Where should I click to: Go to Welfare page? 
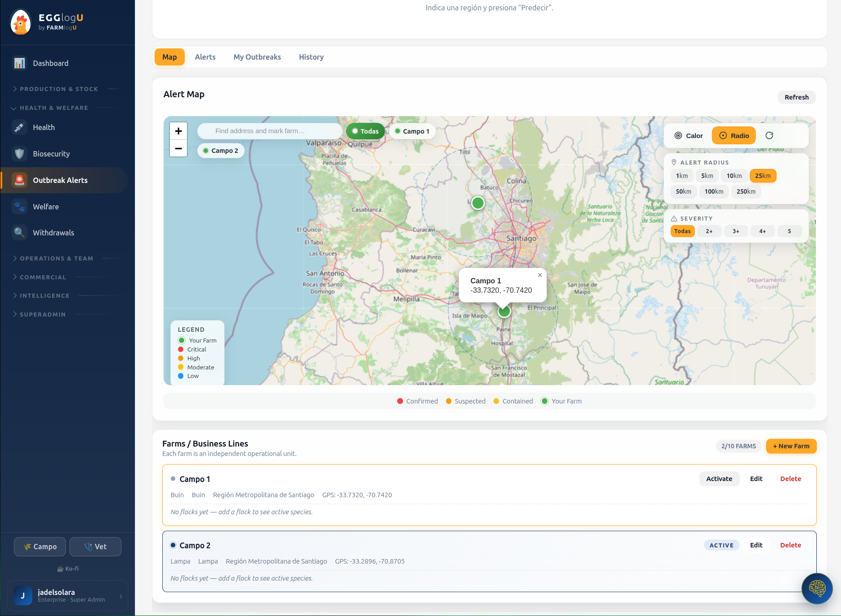65,207
